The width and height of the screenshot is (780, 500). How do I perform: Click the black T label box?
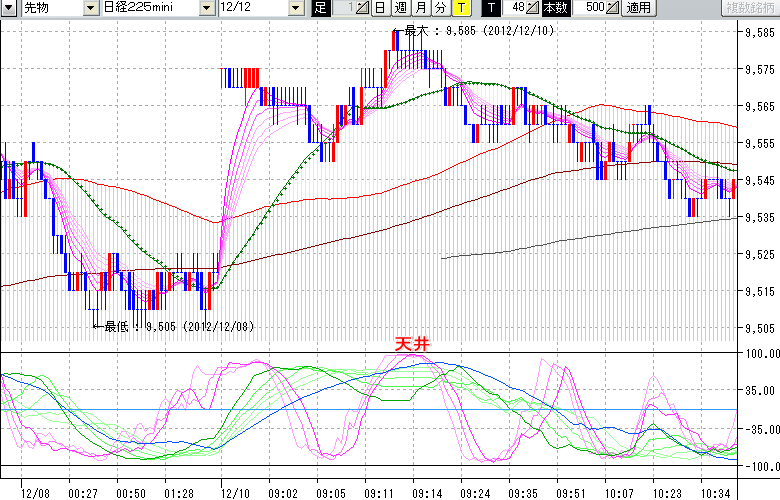493,8
